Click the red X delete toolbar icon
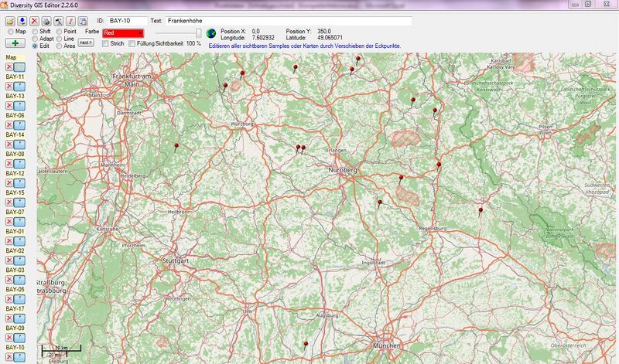 click(x=34, y=22)
